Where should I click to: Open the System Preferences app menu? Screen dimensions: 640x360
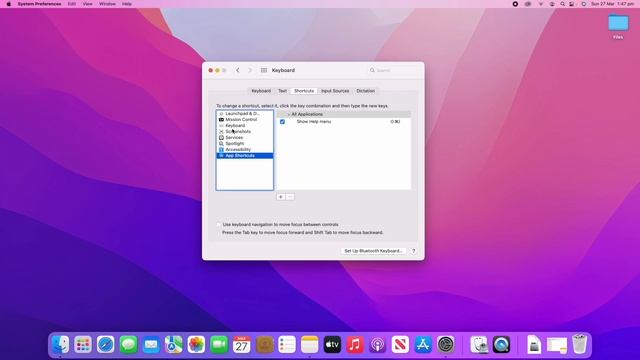pos(39,4)
